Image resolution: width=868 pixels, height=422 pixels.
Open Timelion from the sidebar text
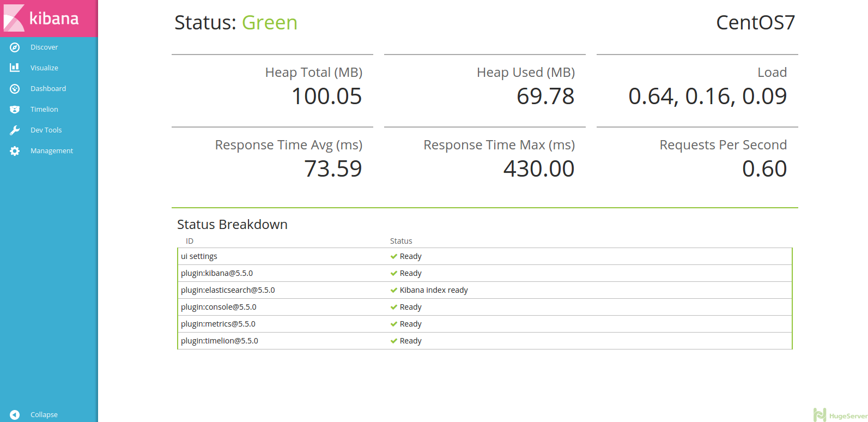point(44,110)
